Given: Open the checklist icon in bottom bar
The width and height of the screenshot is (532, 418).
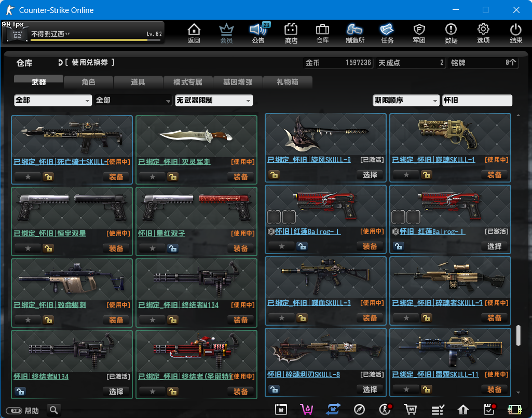Looking at the screenshot, I should (438, 410).
